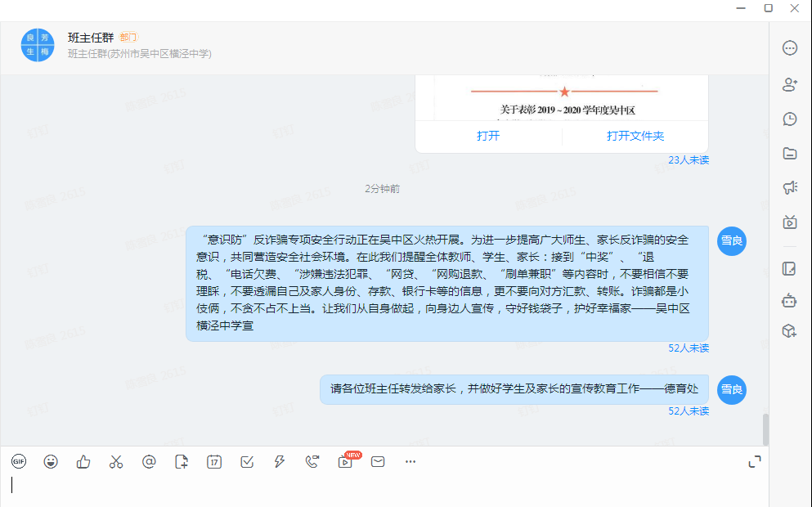Click the chat vertical scrollbar thumb

tap(765, 429)
